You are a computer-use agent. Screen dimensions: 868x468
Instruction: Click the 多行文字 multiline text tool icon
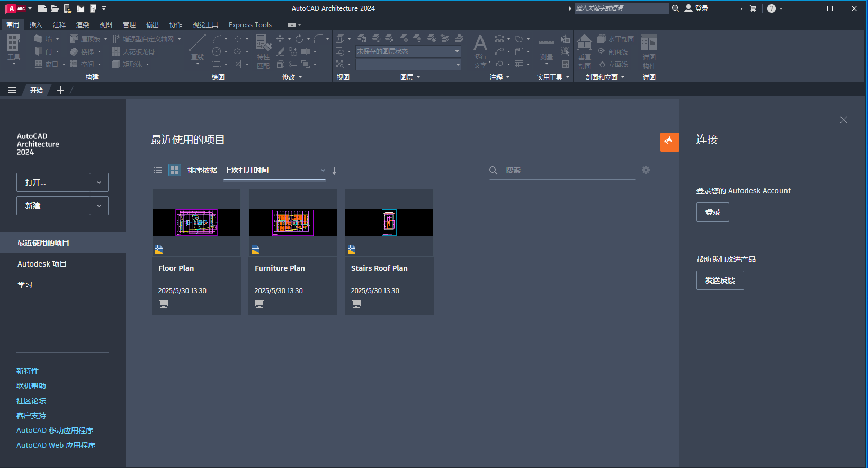[x=480, y=51]
